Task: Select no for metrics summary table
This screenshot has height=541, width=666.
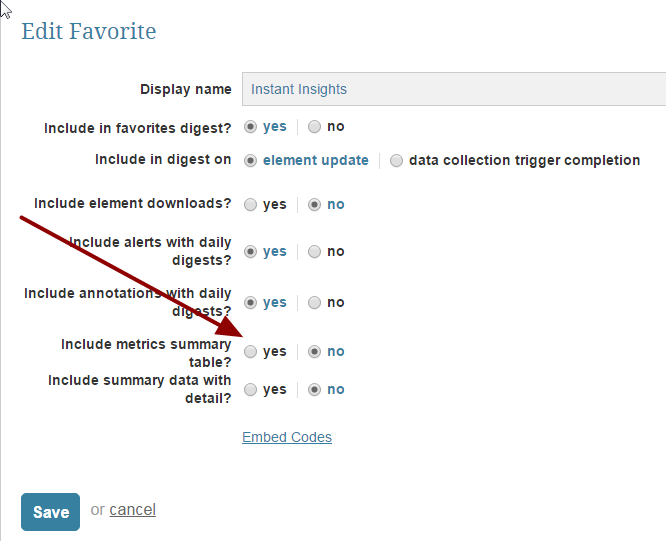Action: (x=315, y=352)
